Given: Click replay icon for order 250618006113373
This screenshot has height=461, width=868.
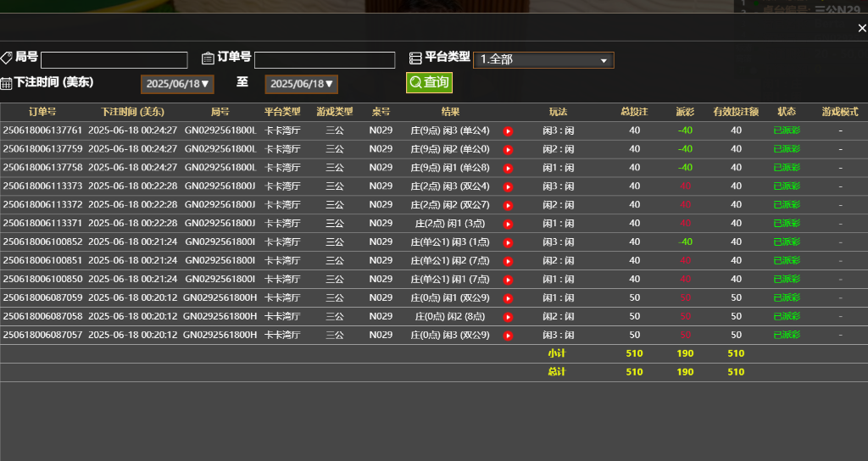Looking at the screenshot, I should (x=508, y=187).
